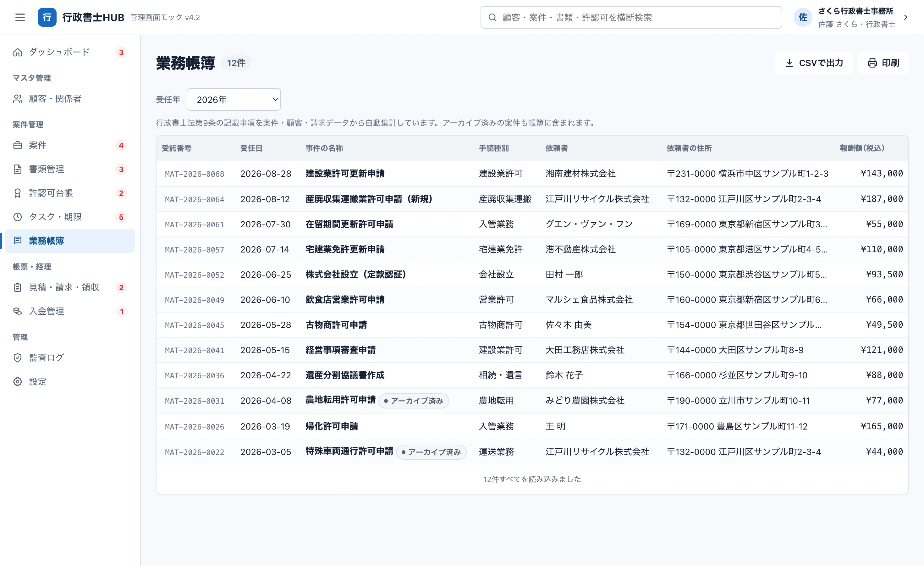The width and height of the screenshot is (924, 566).
Task: Click date 2026-06-25
Action: coord(266,275)
